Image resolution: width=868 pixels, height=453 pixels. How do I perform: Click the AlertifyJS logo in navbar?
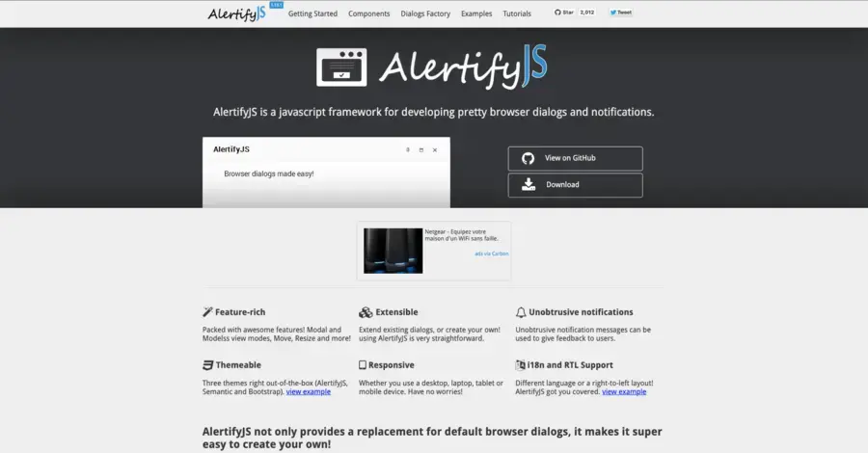236,13
